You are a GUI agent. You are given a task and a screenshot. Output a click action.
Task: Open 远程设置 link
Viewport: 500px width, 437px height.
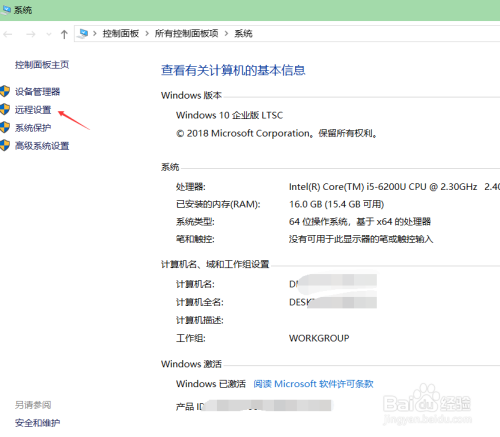coord(33,110)
